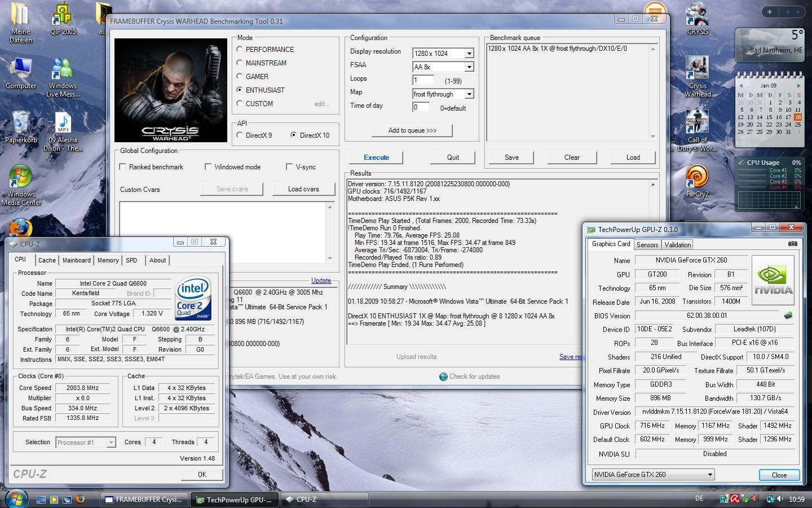Open the Meine Dateien desktop folder
The image size is (812, 508).
21,23
